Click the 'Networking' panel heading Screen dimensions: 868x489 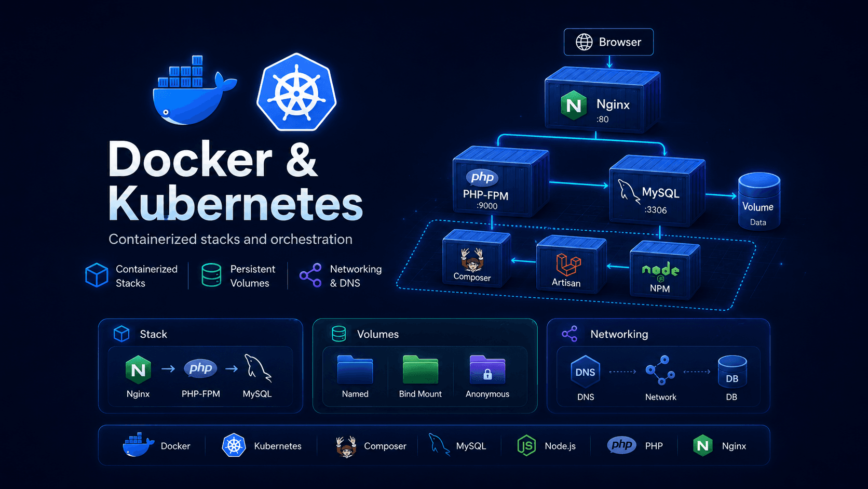coord(619,334)
